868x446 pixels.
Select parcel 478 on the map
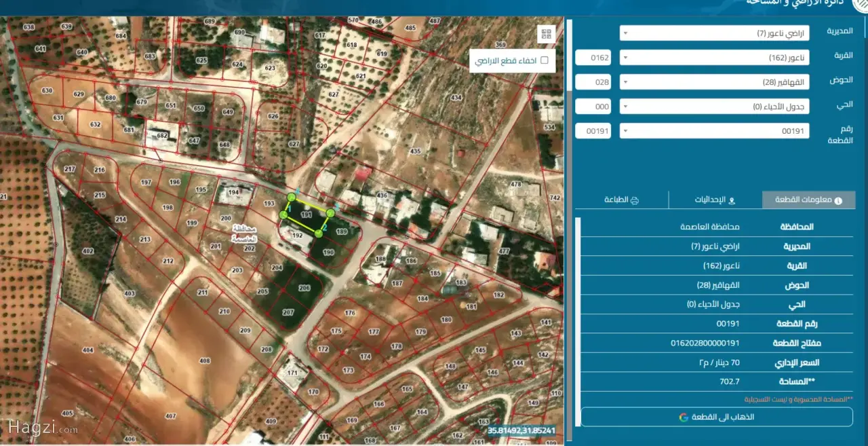coord(515,184)
